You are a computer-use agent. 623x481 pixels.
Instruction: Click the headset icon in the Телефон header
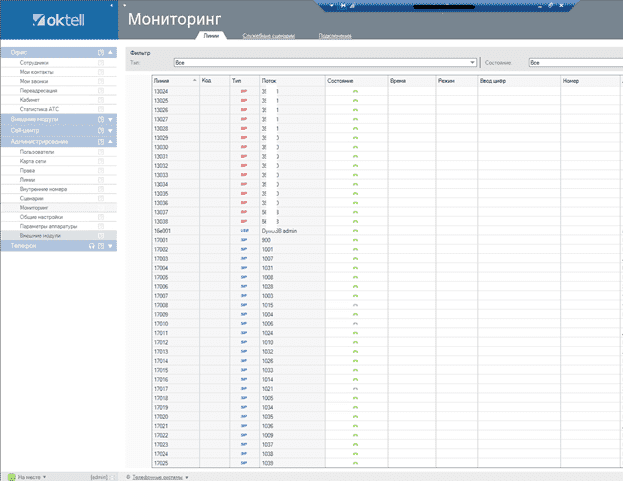tap(91, 245)
